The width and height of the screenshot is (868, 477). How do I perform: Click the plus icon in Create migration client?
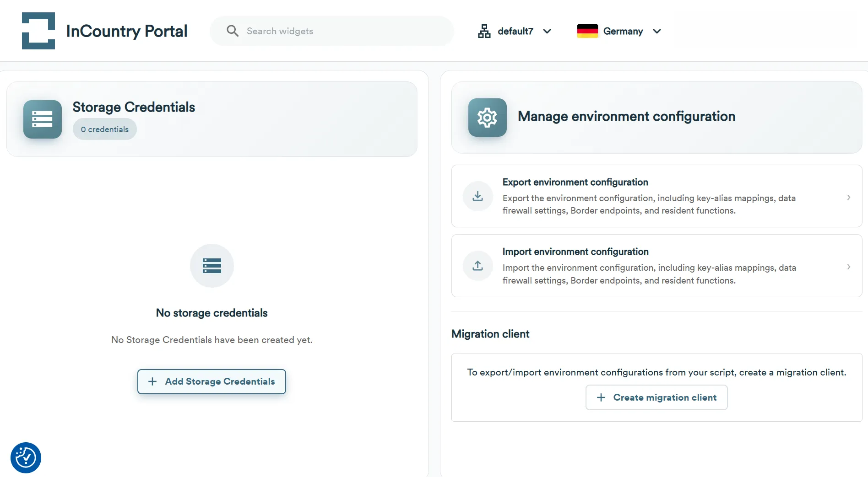pos(601,397)
